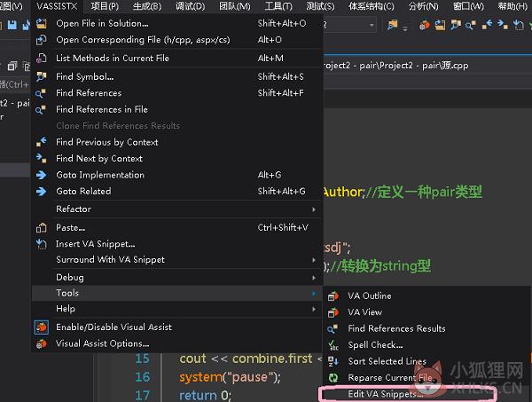Viewport: 532px width, 402px height.
Task: Click the Paste clipboard icon
Action: [x=42, y=228]
